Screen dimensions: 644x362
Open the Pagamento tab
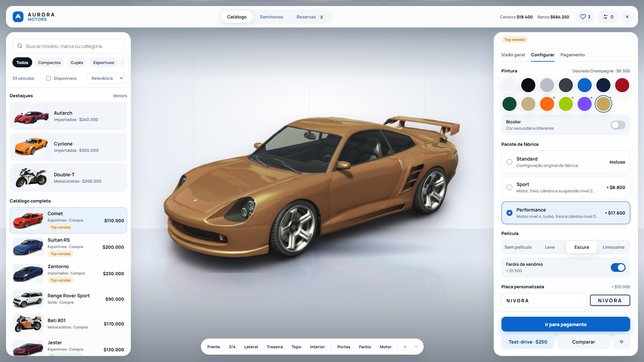point(572,55)
